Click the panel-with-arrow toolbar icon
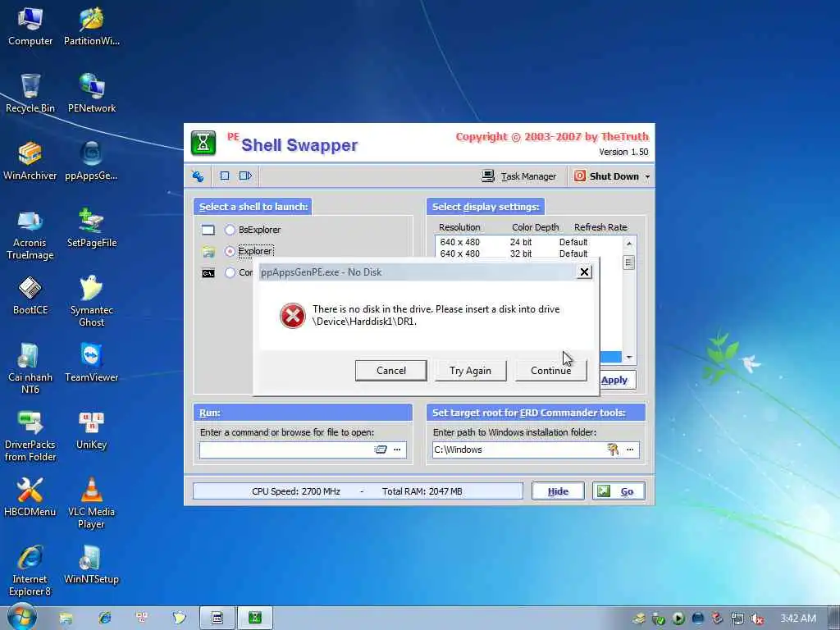The height and width of the screenshot is (630, 840). coord(245,176)
